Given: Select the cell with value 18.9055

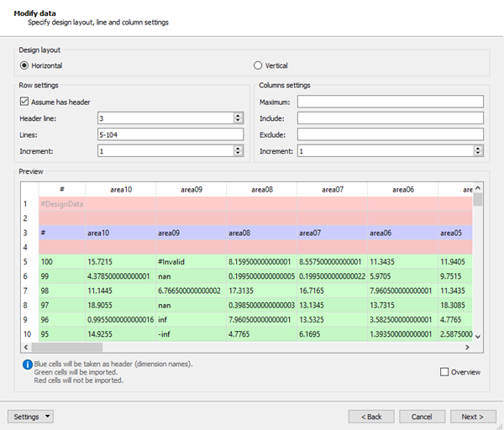Looking at the screenshot, I should click(x=121, y=305).
